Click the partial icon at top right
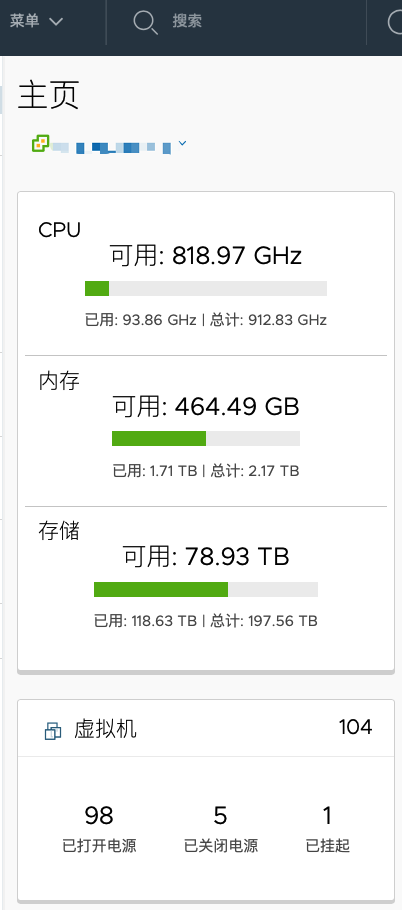This screenshot has width=402, height=910. click(395, 22)
